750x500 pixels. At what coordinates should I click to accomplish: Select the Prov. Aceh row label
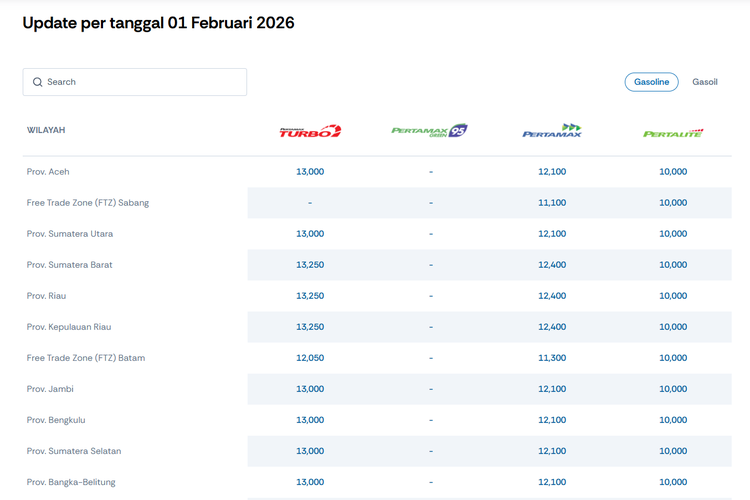point(48,172)
